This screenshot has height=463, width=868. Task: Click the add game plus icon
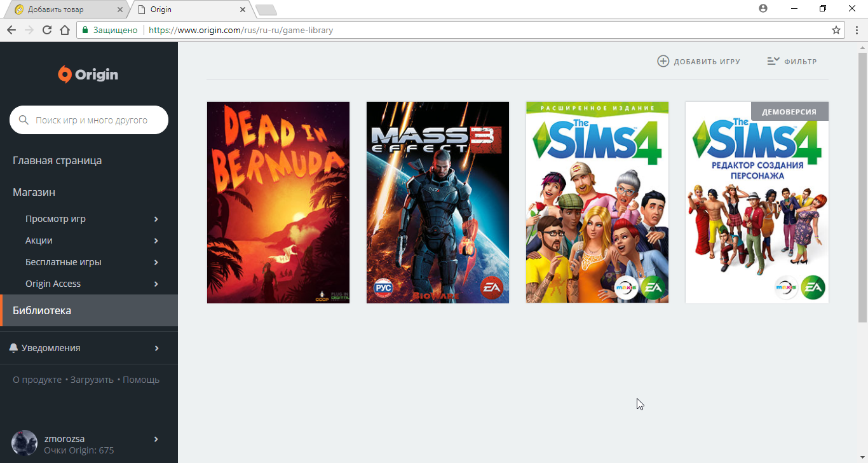[x=663, y=61]
